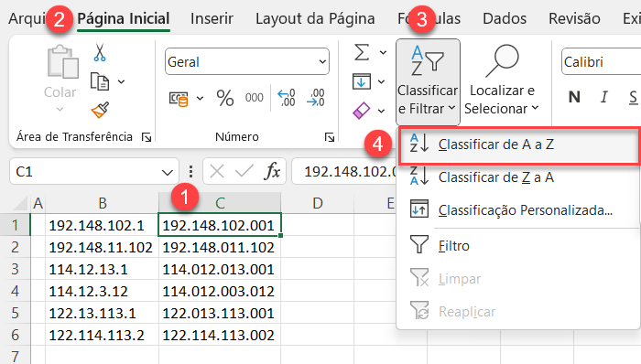641x364 pixels.
Task: Click the Copy icon
Action: coord(99,81)
